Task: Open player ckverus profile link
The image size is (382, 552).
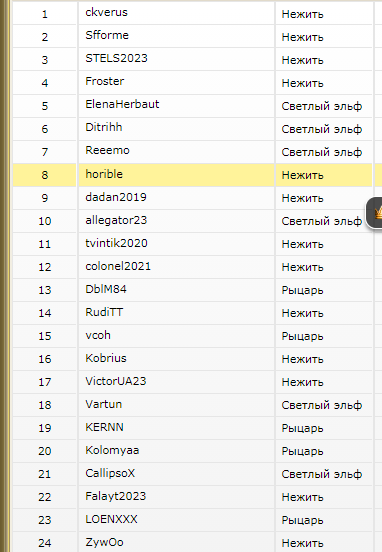Action: pyautogui.click(x=106, y=12)
